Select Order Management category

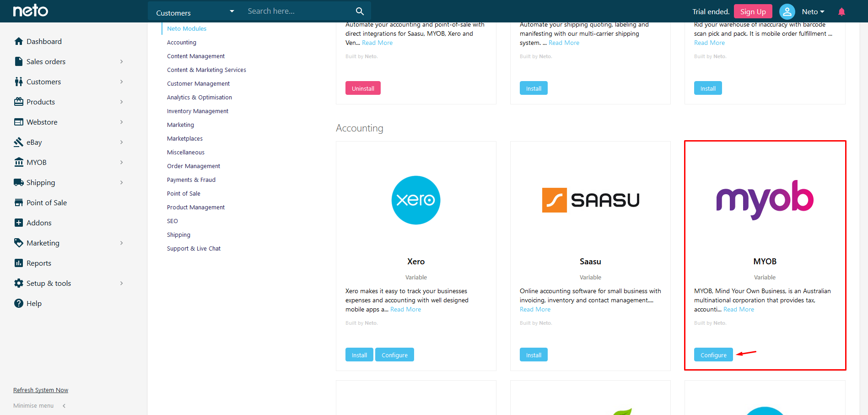coord(194,166)
